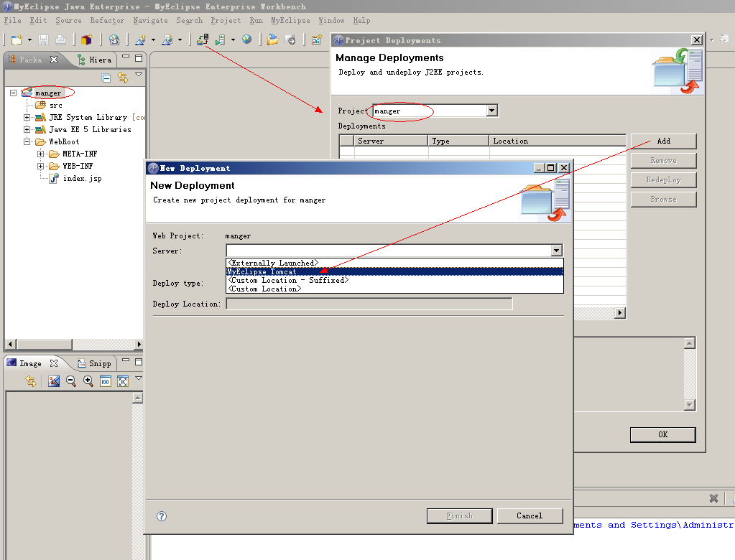Select Custom Location - Suffixed option
735x560 pixels.
394,280
